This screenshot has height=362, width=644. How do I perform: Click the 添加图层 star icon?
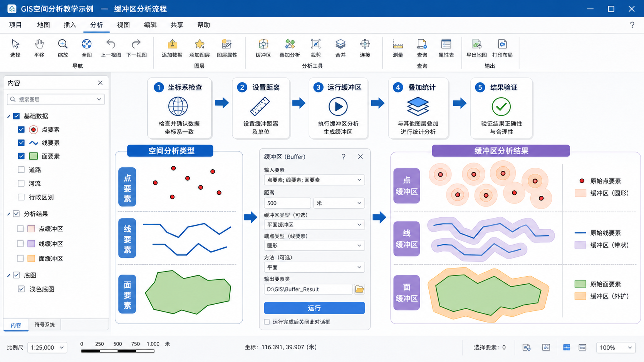pos(200,44)
